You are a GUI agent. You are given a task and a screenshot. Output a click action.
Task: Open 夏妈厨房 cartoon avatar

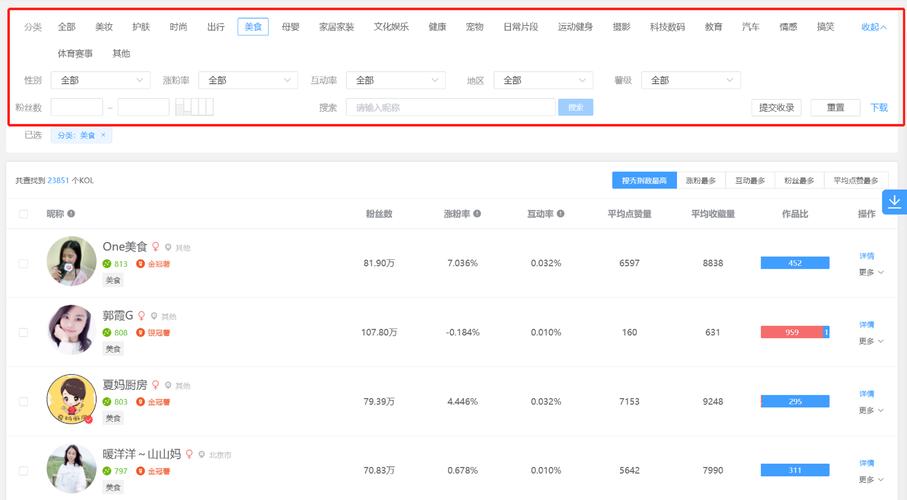point(71,399)
